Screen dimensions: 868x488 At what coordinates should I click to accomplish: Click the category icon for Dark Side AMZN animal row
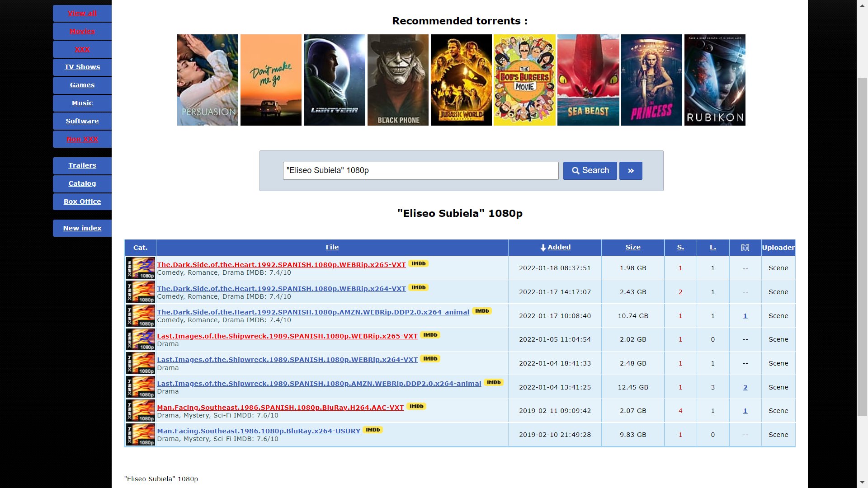pyautogui.click(x=141, y=316)
